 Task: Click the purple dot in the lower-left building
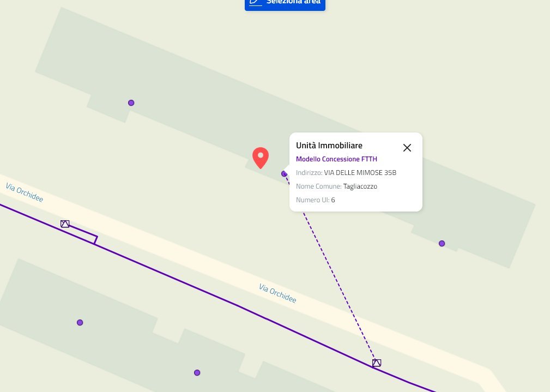pyautogui.click(x=80, y=323)
